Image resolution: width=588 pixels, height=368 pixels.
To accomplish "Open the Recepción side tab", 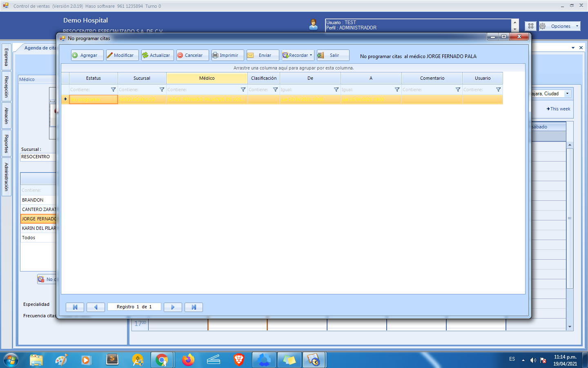I will (7, 87).
